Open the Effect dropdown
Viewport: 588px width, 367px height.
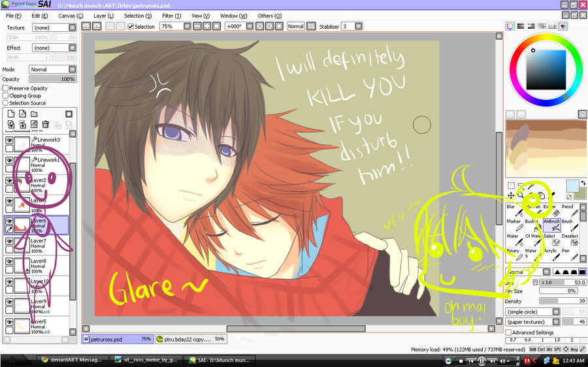tap(54, 48)
